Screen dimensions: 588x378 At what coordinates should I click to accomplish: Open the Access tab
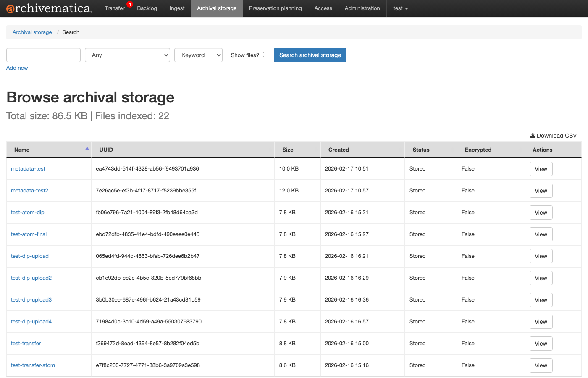(323, 8)
